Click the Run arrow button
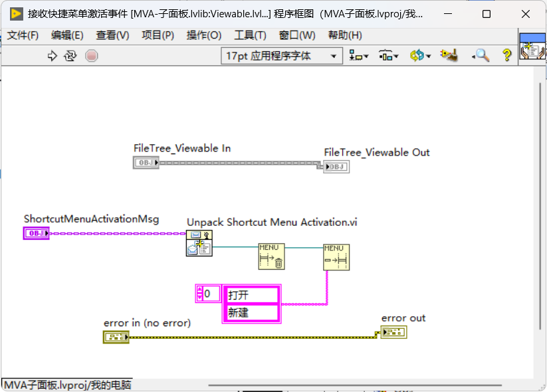The height and width of the screenshot is (392, 547). tap(53, 56)
